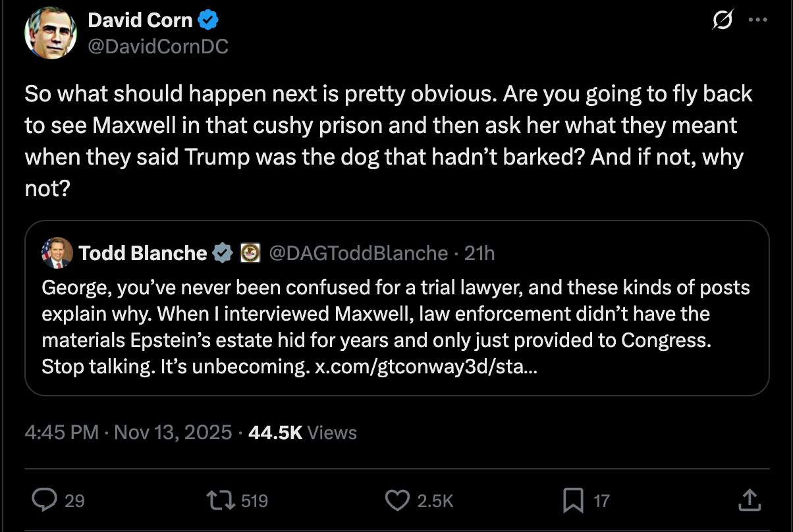The height and width of the screenshot is (532, 793).
Task: Open the more options ellipsis menu
Action: 757,20
